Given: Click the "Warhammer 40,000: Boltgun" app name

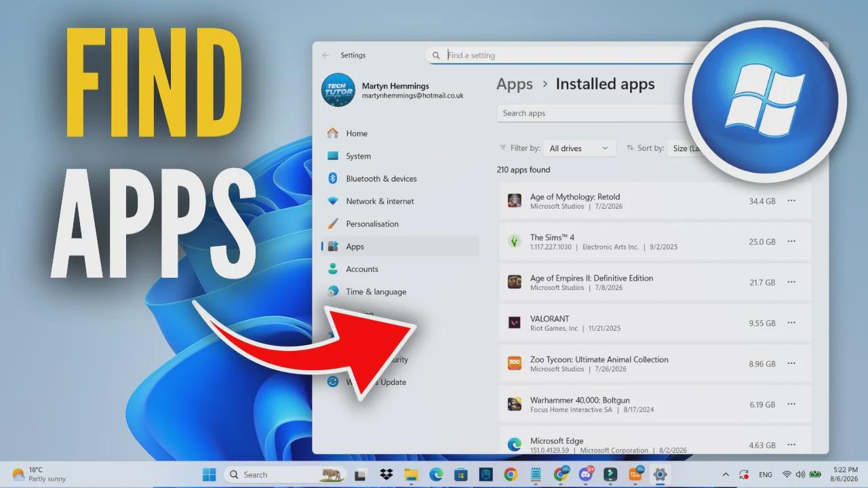Looking at the screenshot, I should pyautogui.click(x=580, y=401).
